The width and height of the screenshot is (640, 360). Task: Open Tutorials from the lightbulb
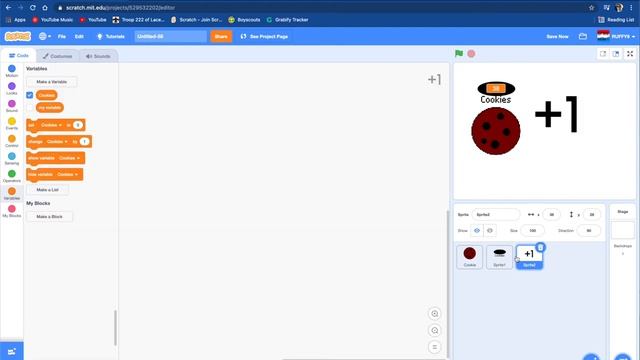(x=110, y=36)
